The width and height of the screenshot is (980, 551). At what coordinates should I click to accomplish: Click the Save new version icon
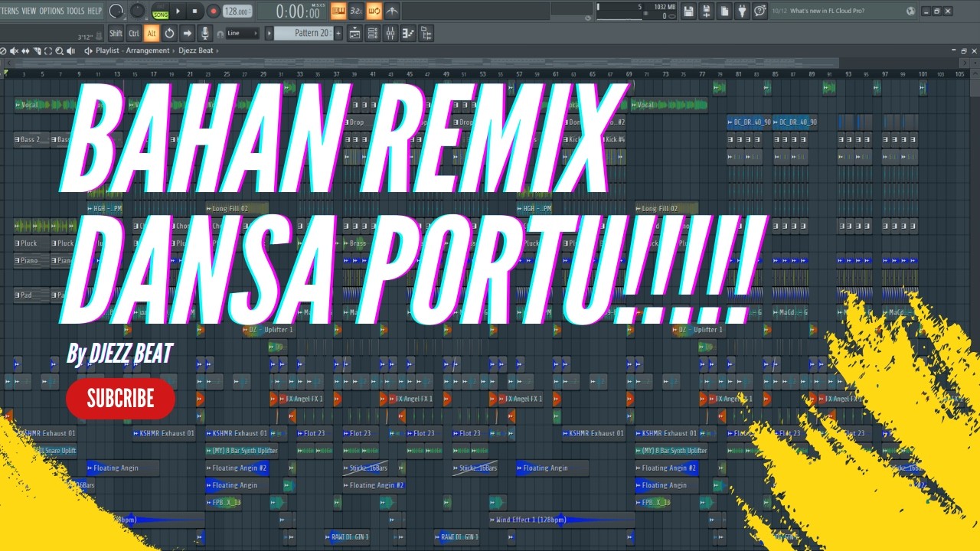pos(707,11)
